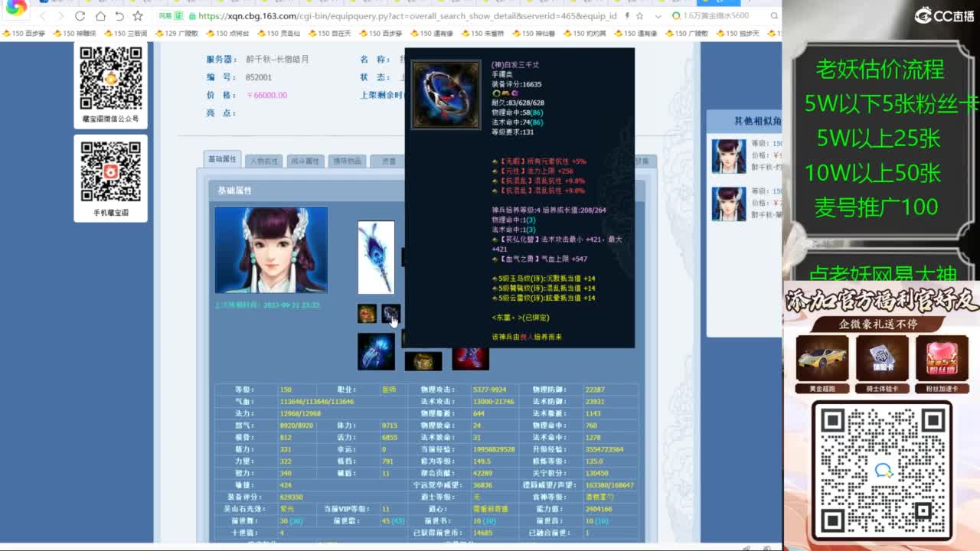980x551 pixels.
Task: Click the search magnifier icon
Action: [x=775, y=16]
